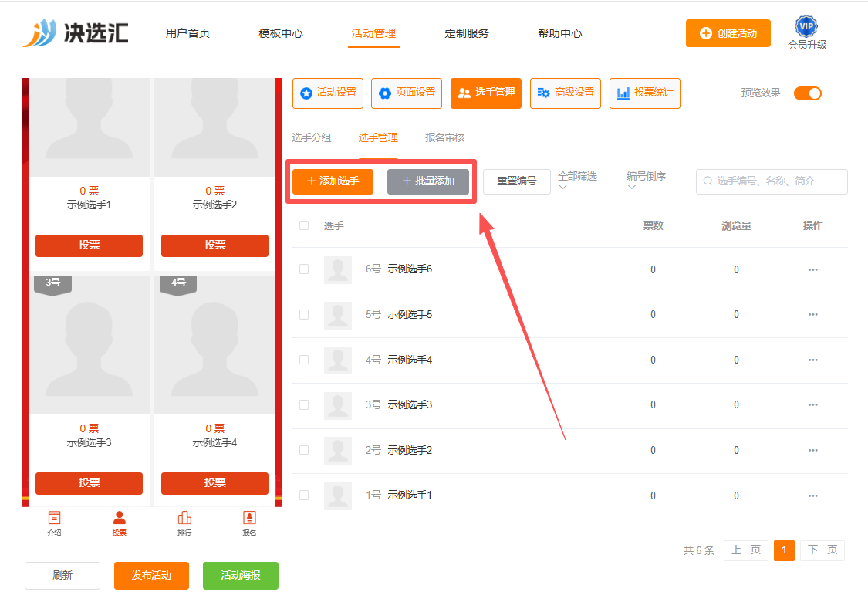Screen dimensions: 868x609
Task: Switch to the 报名审核 tab
Action: click(445, 138)
